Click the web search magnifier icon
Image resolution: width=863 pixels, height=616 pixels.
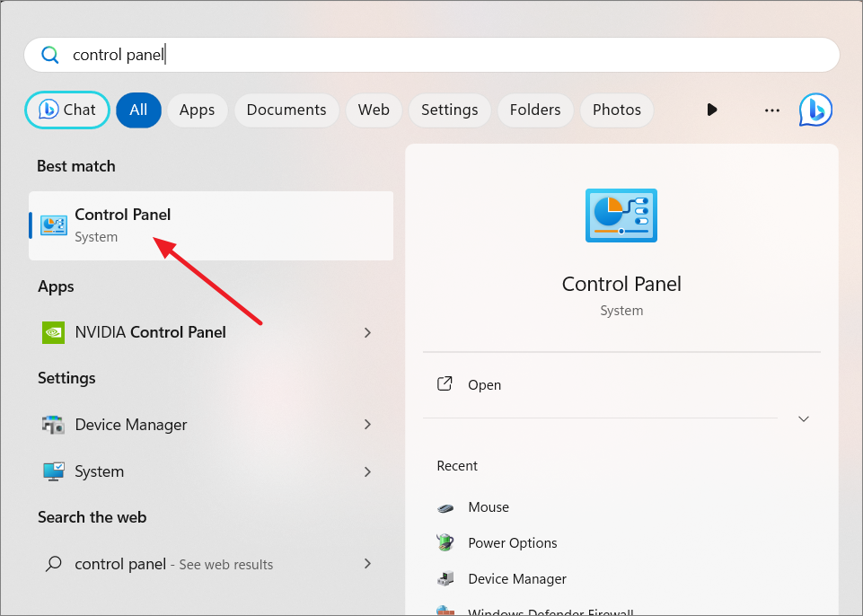(53, 564)
